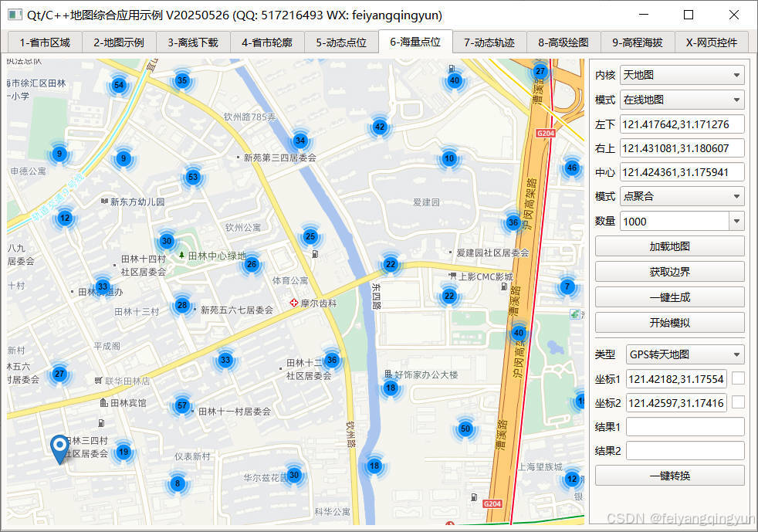Click the 一键转换 button

tap(669, 476)
